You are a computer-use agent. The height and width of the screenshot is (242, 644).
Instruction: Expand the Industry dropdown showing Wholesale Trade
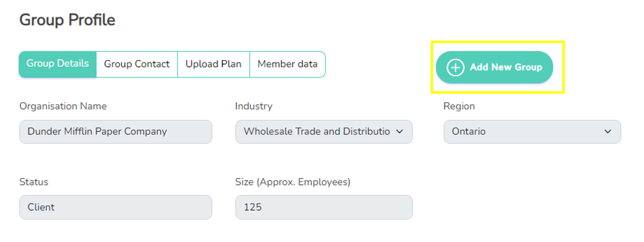click(x=324, y=132)
